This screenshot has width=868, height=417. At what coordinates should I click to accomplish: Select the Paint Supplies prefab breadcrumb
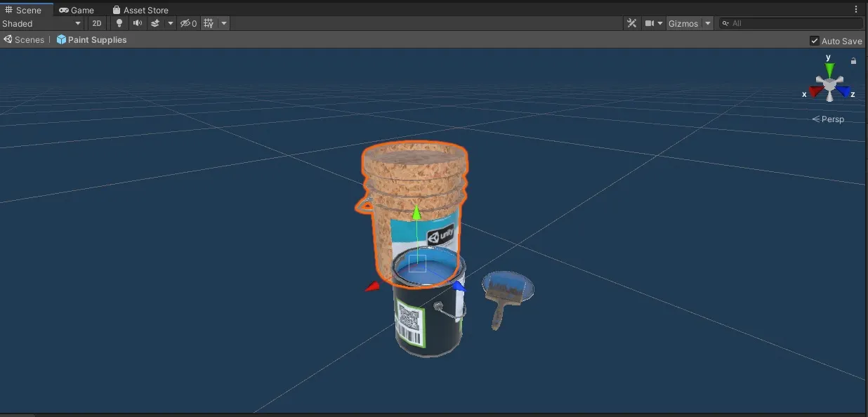92,40
